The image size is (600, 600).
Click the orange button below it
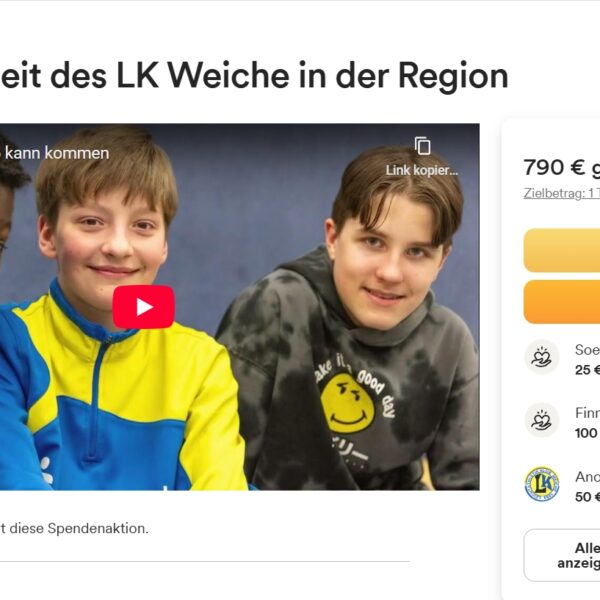[x=562, y=302]
